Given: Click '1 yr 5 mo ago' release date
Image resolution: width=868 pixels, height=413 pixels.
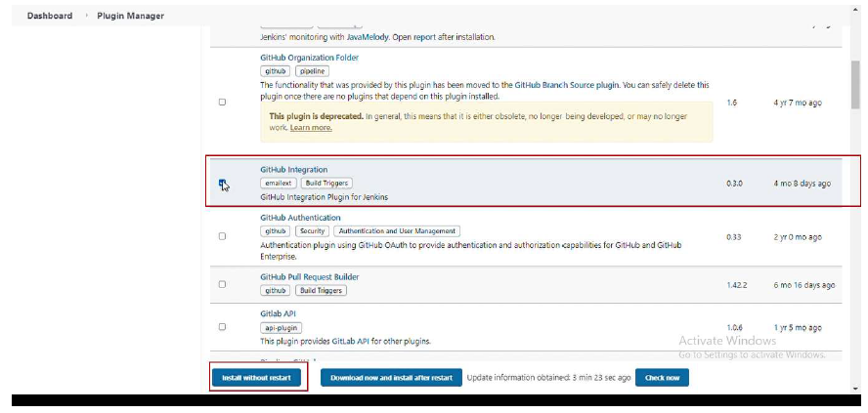Looking at the screenshot, I should coord(798,327).
